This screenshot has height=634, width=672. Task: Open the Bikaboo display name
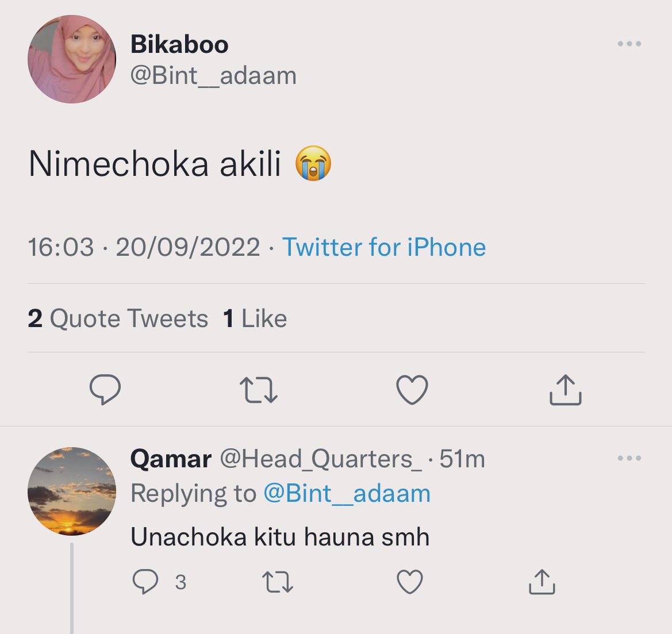tap(179, 44)
